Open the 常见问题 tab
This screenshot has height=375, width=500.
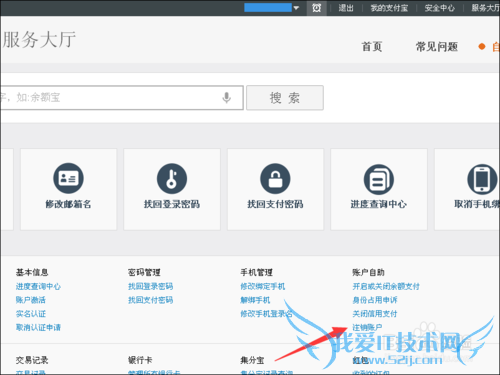[x=437, y=47]
